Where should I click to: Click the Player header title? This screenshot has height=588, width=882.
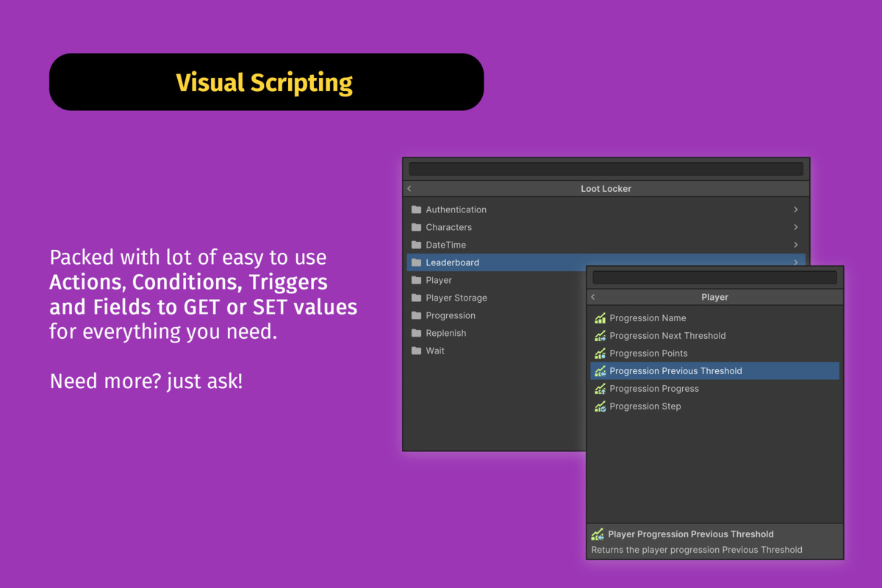(x=714, y=298)
